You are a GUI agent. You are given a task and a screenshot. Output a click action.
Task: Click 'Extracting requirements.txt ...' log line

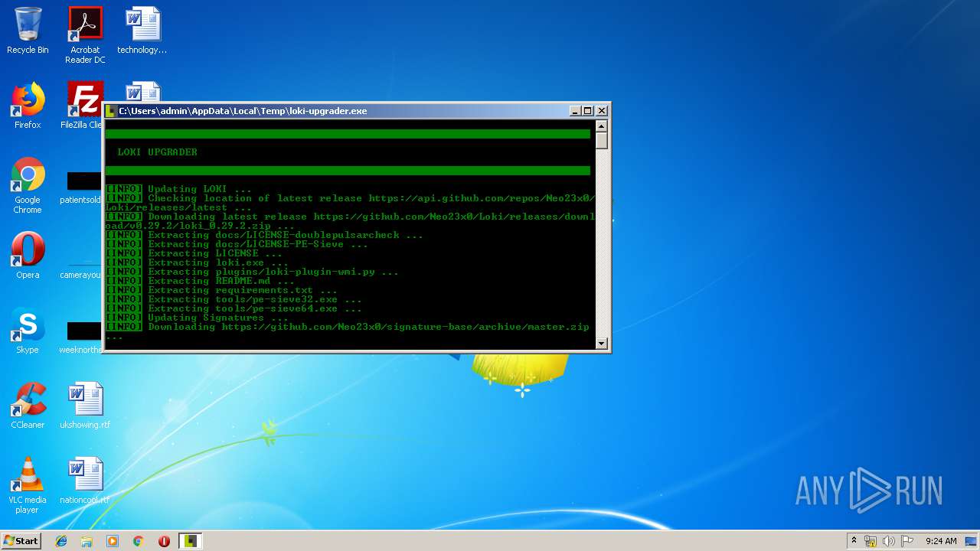(x=221, y=290)
